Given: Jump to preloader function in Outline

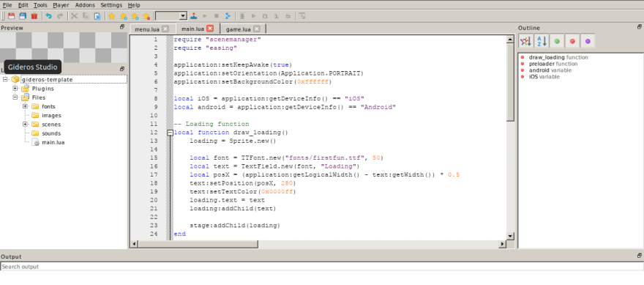Looking at the screenshot, I should 553,64.
